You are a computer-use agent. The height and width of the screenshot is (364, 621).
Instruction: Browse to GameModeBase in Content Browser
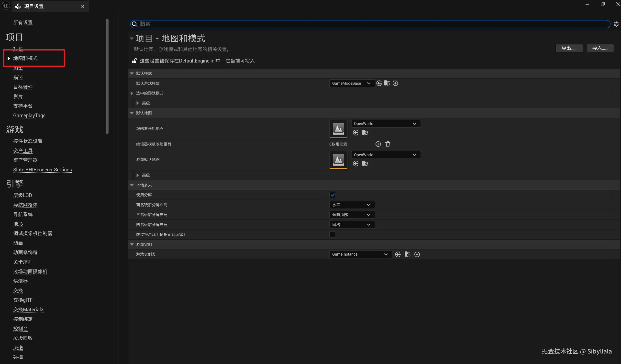[387, 83]
